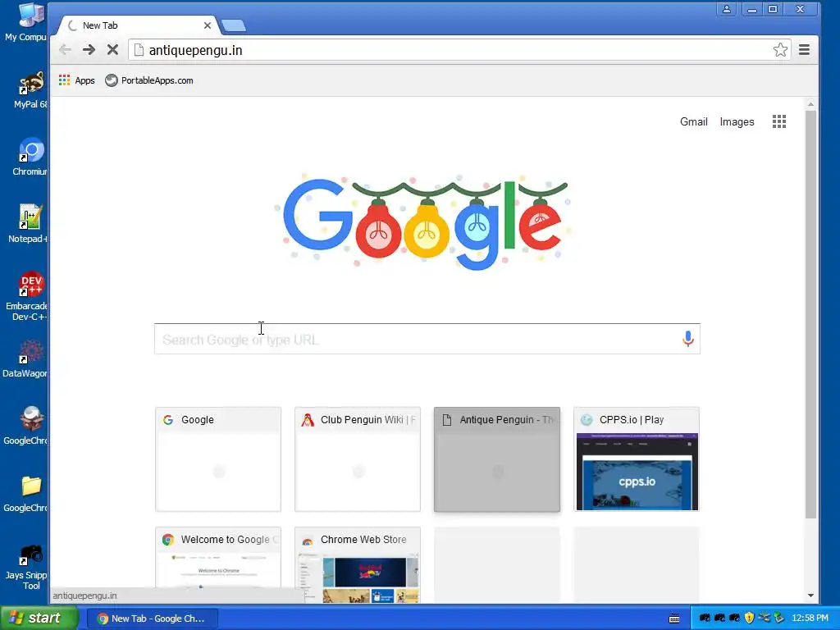Open the Windows start menu
This screenshot has width=840, height=630.
39,618
